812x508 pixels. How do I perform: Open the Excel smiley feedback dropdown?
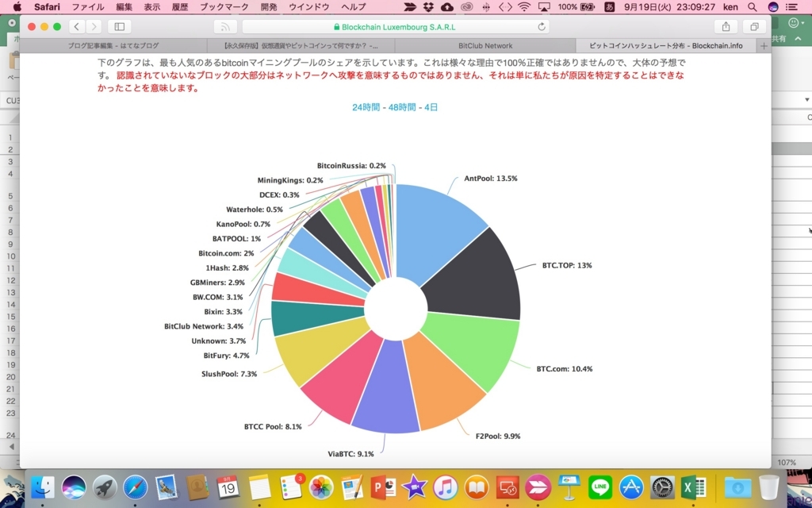pos(796,23)
